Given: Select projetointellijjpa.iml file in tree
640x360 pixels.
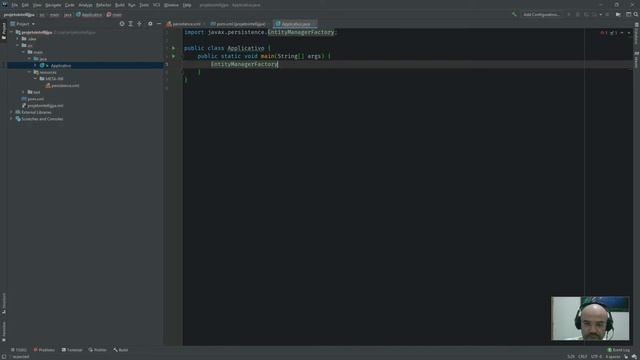Looking at the screenshot, I should [x=42, y=105].
